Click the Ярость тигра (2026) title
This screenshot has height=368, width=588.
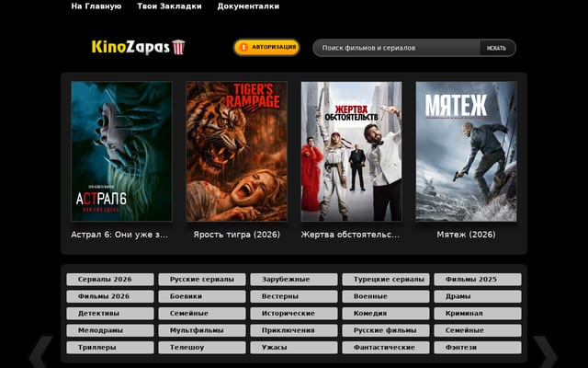point(237,235)
